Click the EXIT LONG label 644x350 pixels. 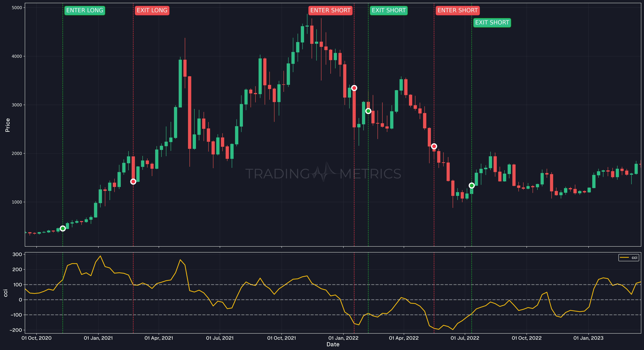point(152,10)
